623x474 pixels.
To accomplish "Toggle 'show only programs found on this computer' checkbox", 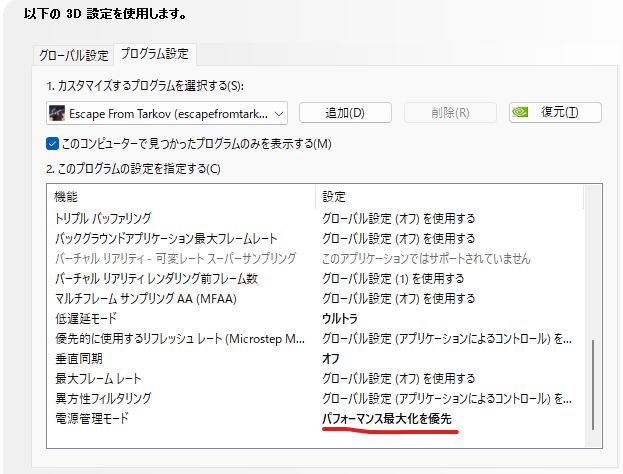I will pos(53,143).
